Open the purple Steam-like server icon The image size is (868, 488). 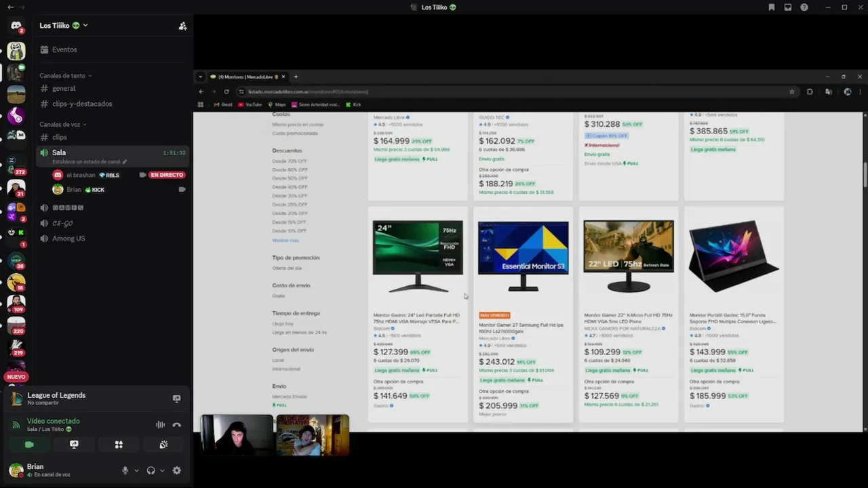click(x=16, y=116)
